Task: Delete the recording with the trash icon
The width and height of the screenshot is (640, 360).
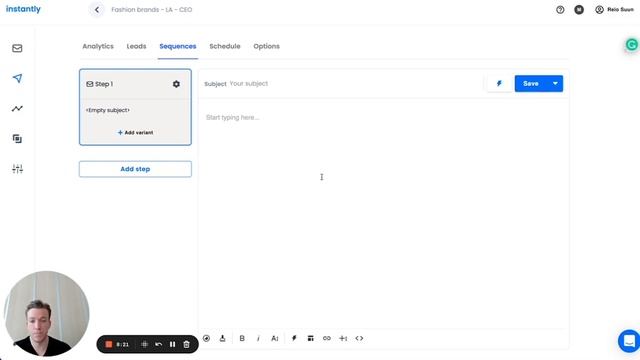Action: pos(187,344)
